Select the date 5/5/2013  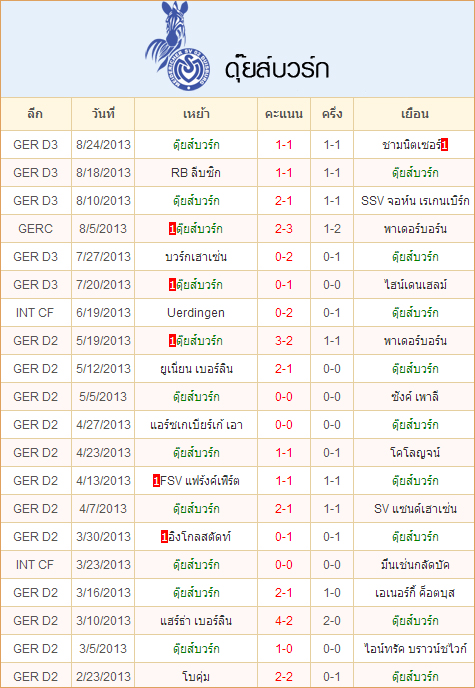103,397
